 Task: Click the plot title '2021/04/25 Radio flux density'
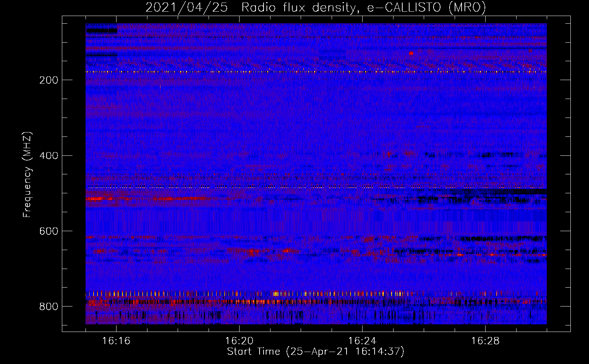pyautogui.click(x=316, y=8)
